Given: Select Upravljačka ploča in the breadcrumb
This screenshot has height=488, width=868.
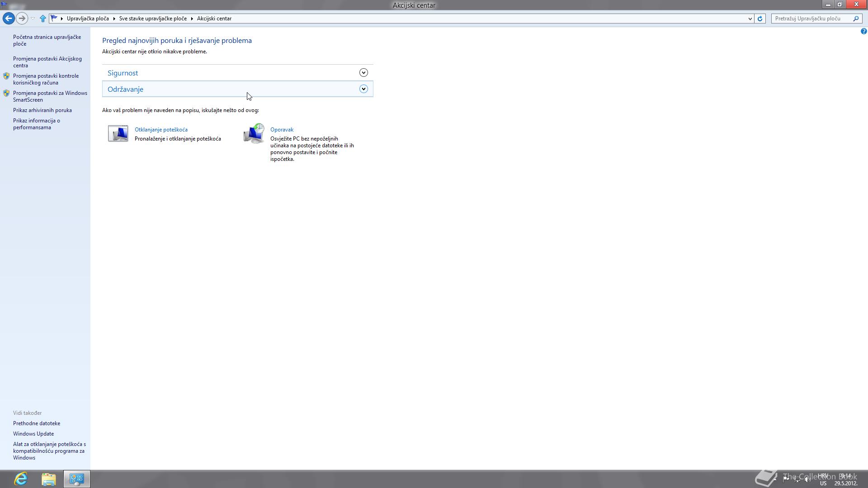Looking at the screenshot, I should coord(88,19).
